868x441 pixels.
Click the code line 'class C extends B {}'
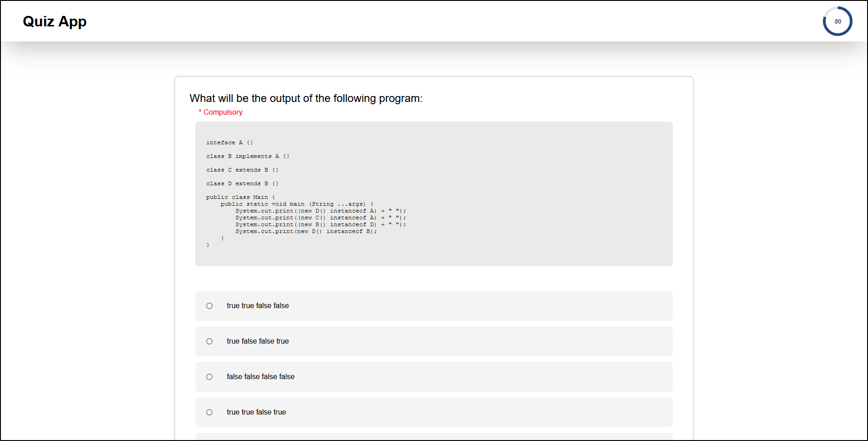tap(242, 170)
